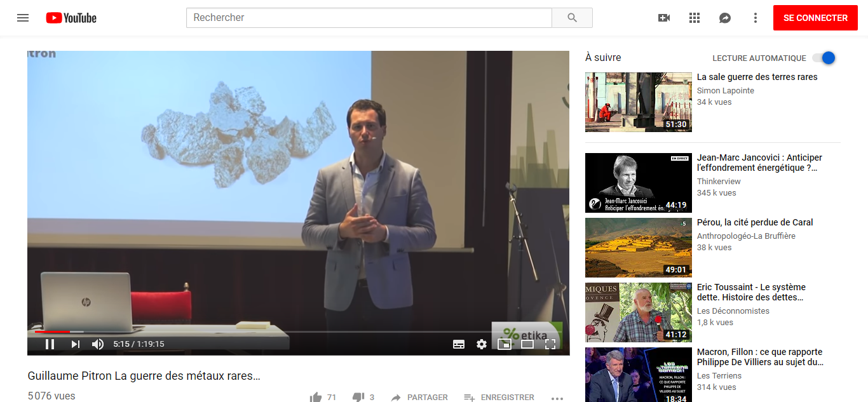Image resolution: width=868 pixels, height=402 pixels.
Task: Click the Se Connecter button
Action: pos(815,18)
